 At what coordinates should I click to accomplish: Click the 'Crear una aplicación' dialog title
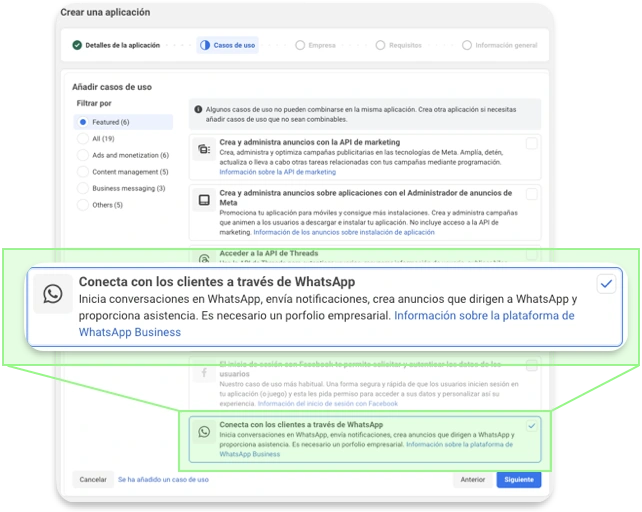coord(105,12)
